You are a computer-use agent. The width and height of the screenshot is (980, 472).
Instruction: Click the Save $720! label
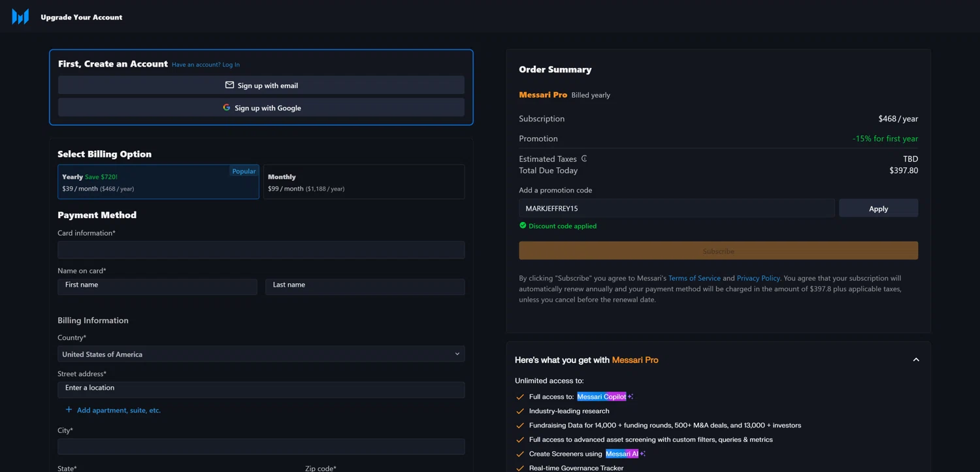pyautogui.click(x=101, y=177)
